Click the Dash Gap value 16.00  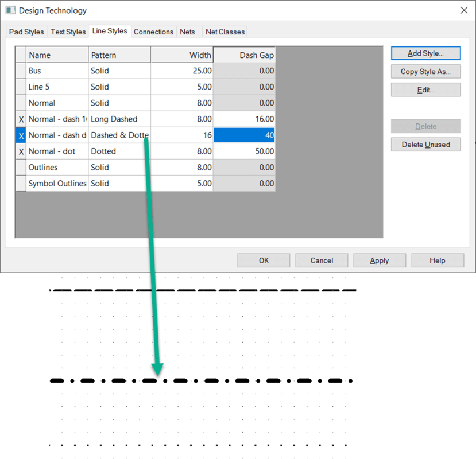point(245,119)
